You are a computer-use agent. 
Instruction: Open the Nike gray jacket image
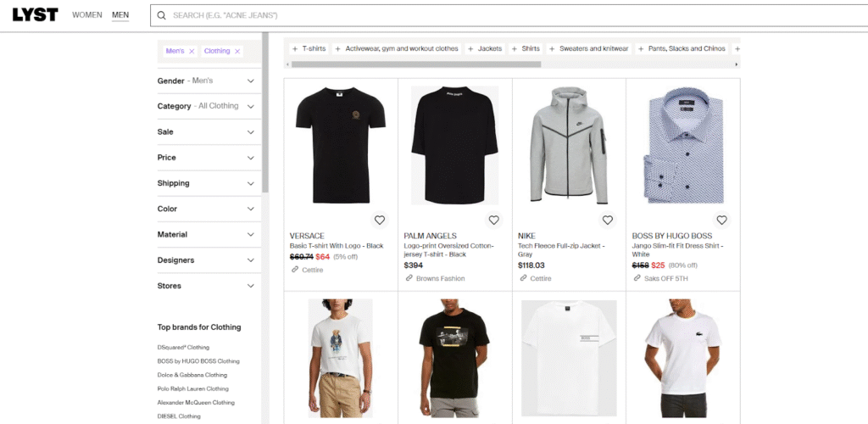(569, 145)
